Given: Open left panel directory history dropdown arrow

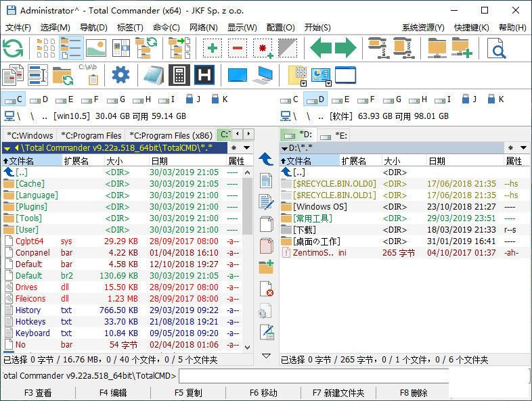Looking at the screenshot, I should coord(247,148).
